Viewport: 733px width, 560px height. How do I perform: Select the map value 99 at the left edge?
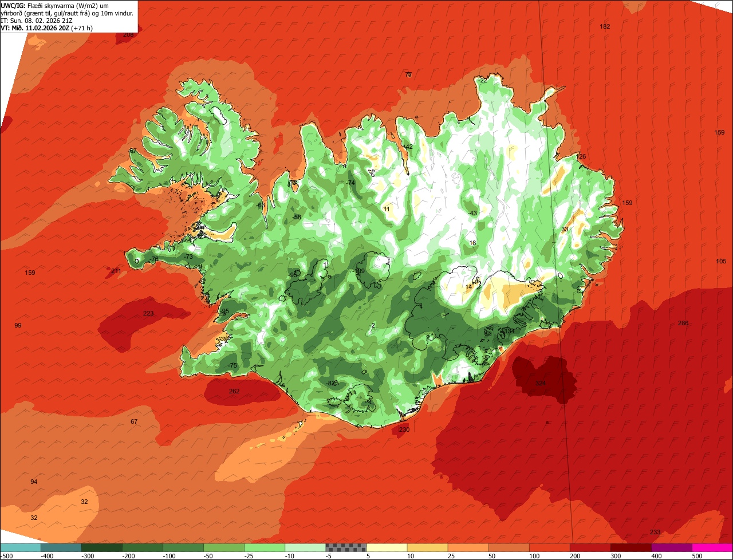18,326
